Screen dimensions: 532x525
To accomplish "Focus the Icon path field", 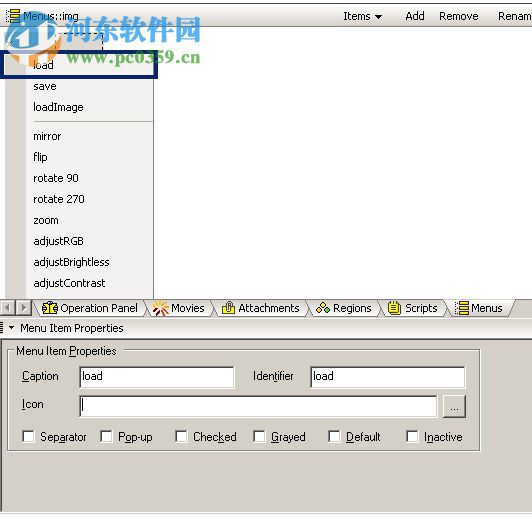I will click(x=258, y=406).
